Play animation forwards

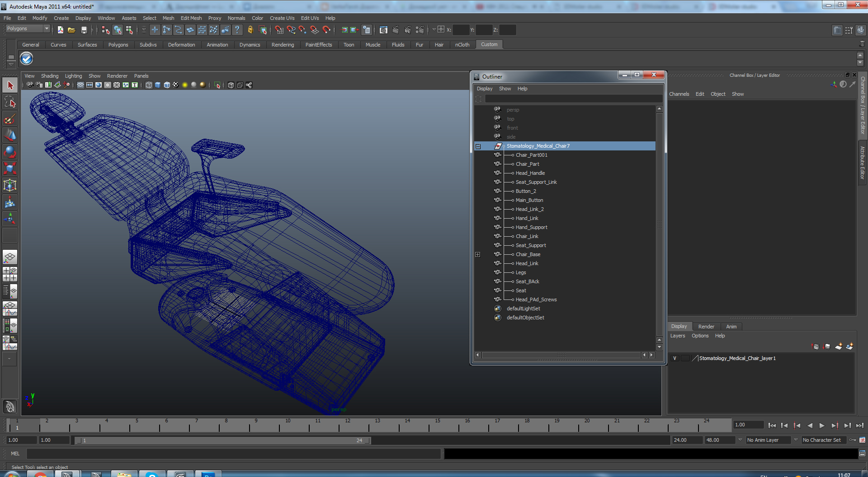822,426
